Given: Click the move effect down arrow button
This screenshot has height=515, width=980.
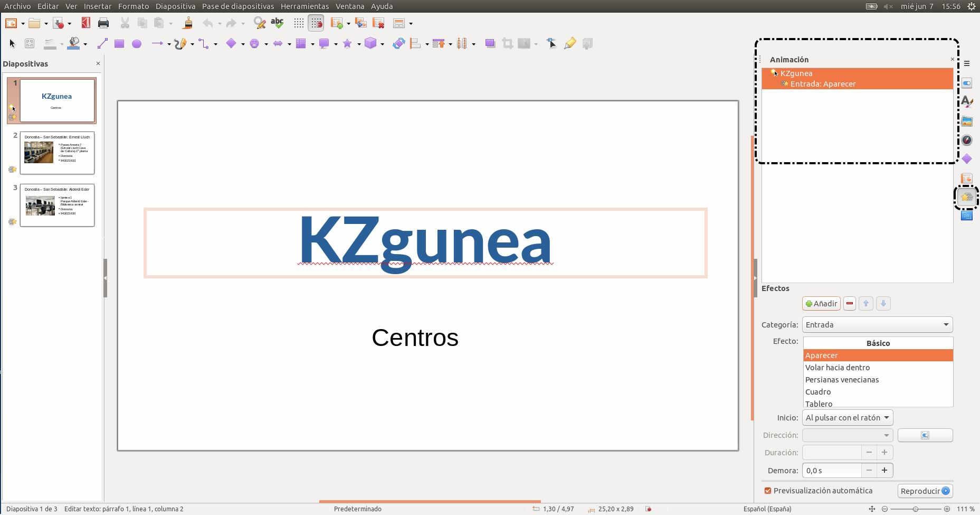Looking at the screenshot, I should tap(883, 303).
